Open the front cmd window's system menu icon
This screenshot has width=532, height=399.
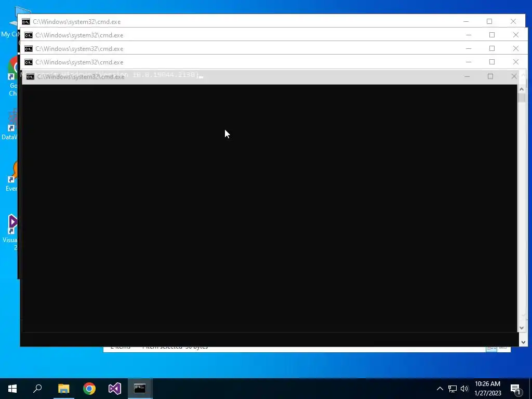click(x=30, y=77)
